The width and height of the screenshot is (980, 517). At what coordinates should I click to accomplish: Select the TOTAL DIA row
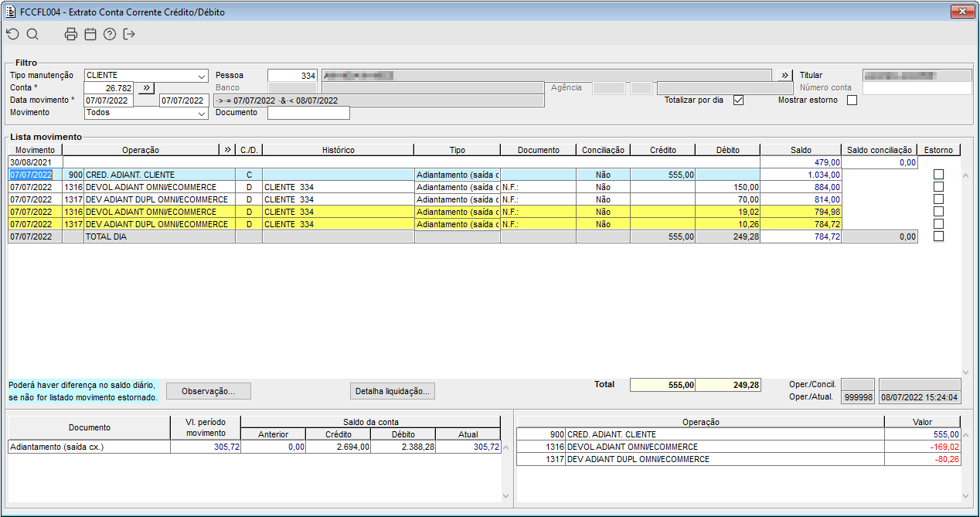(461, 236)
